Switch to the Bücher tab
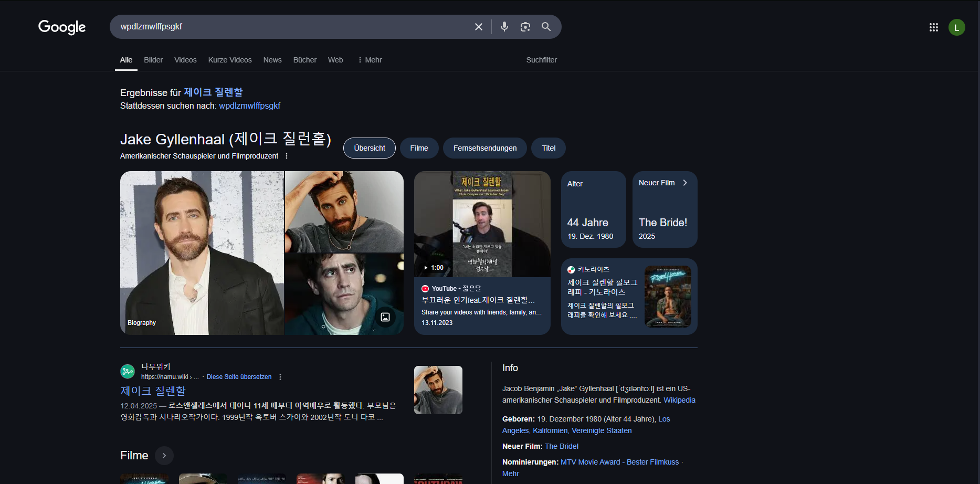Viewport: 980px width, 484px height. pyautogui.click(x=305, y=60)
